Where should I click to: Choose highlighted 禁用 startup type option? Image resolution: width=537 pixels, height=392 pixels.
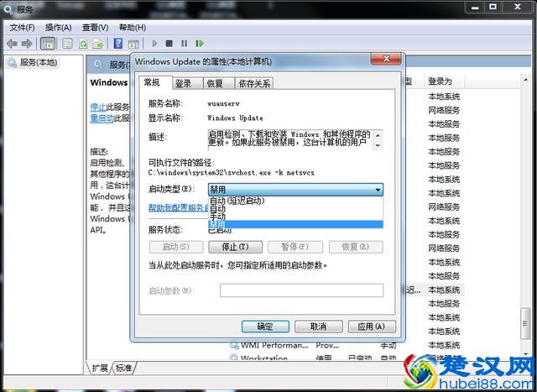(x=295, y=224)
